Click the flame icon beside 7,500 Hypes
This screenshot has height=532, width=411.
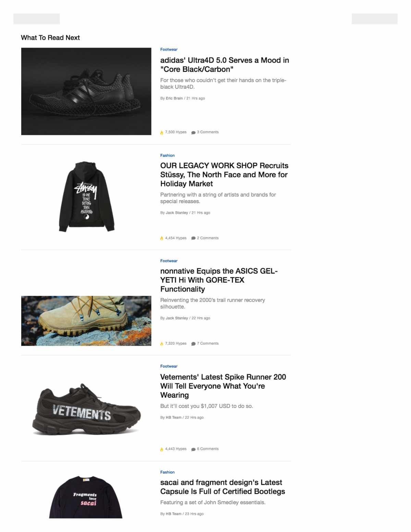pos(162,133)
